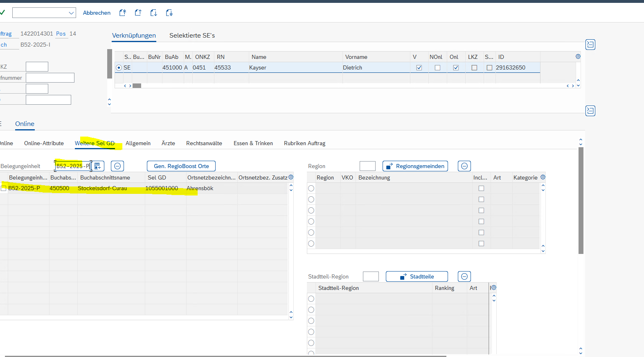Screen dimensions: 644x357
Task: Open the Ärzte sub-tab
Action: pyautogui.click(x=168, y=144)
